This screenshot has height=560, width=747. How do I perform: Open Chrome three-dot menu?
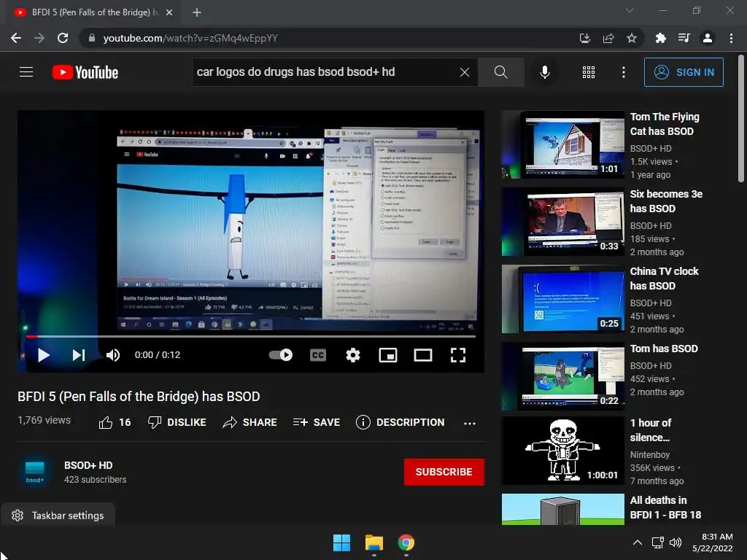[x=731, y=38]
